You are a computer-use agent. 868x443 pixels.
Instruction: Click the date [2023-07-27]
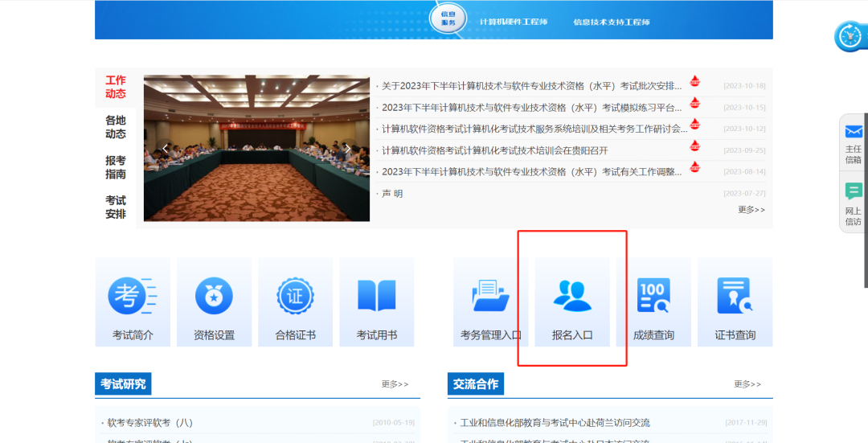(x=744, y=194)
